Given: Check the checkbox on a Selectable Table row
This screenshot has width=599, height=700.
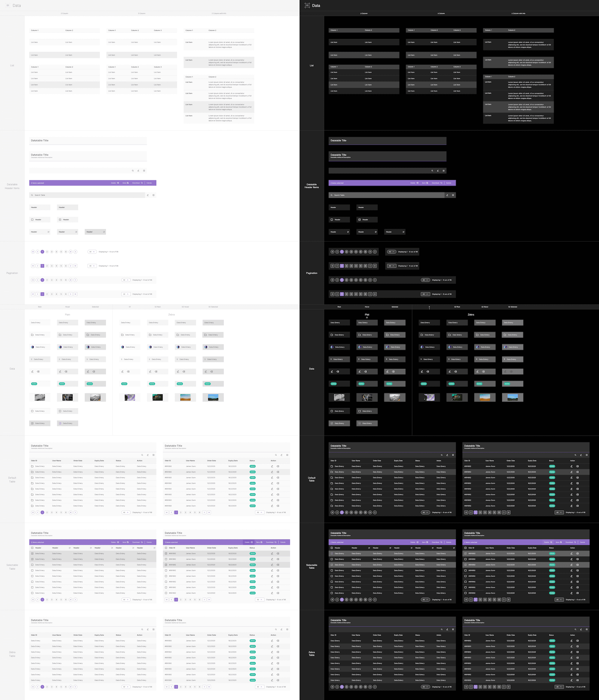Looking at the screenshot, I should click(32, 553).
